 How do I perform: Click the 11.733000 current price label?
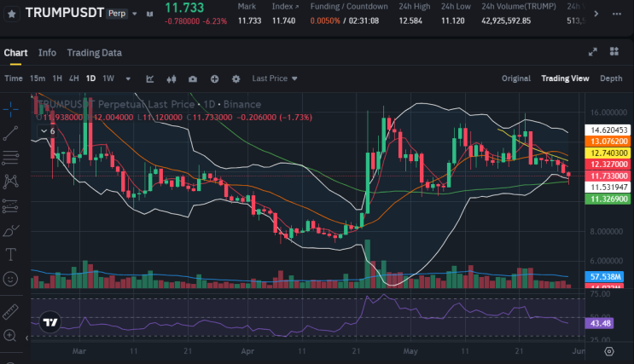[x=608, y=176]
